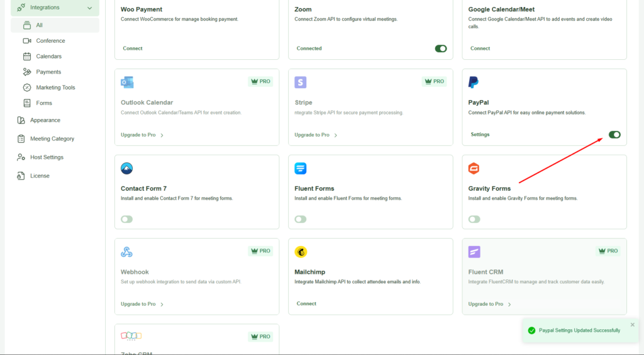Click the Host Settings user icon
644x355 pixels.
21,157
